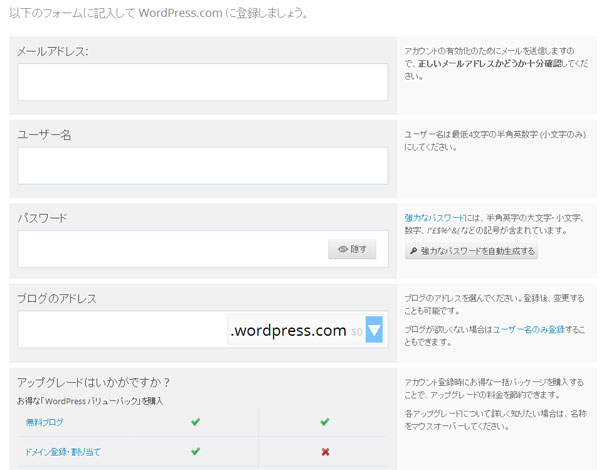Click the green check in 無料ブログ row first column
Image resolution: width=609 pixels, height=470 pixels.
pos(196,421)
